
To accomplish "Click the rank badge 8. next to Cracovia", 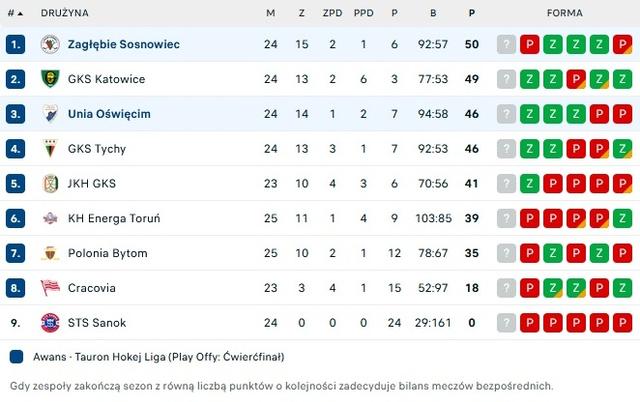I will (16, 288).
